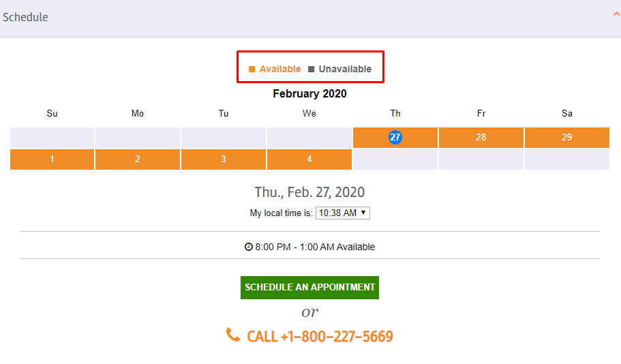The height and width of the screenshot is (364, 621).
Task: Select Friday the 28th on calendar
Action: click(x=481, y=138)
